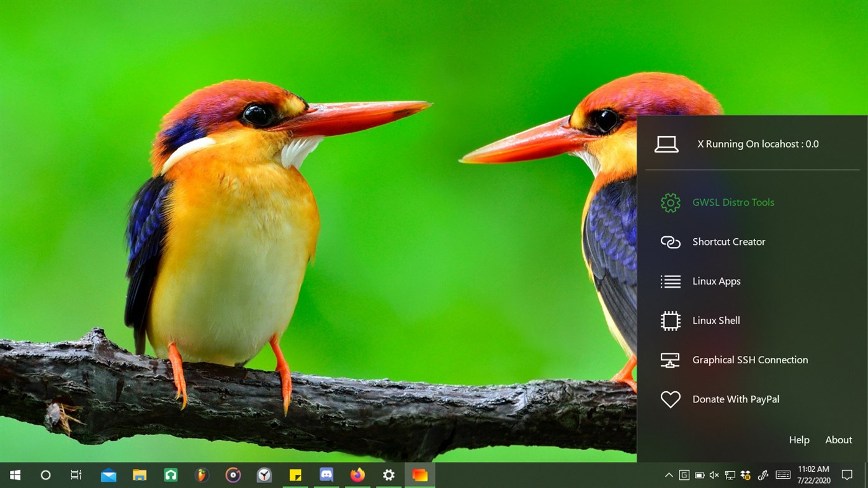Viewport: 868px width, 488px height.
Task: Click the Graphical SSH Connection monitor icon
Action: coord(670,360)
